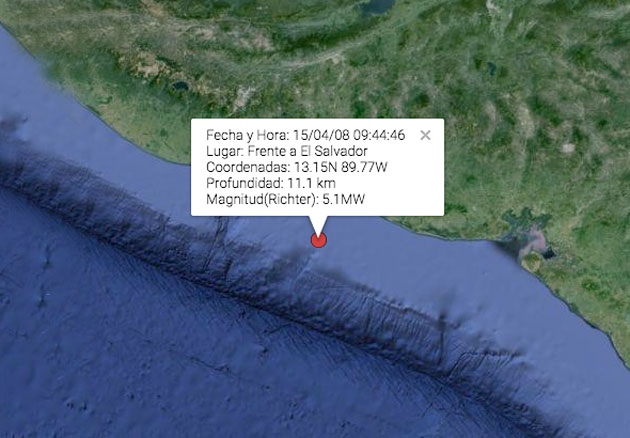Image resolution: width=630 pixels, height=438 pixels.
Task: Click the words 'El Salvador' in popup
Action: [x=334, y=151]
